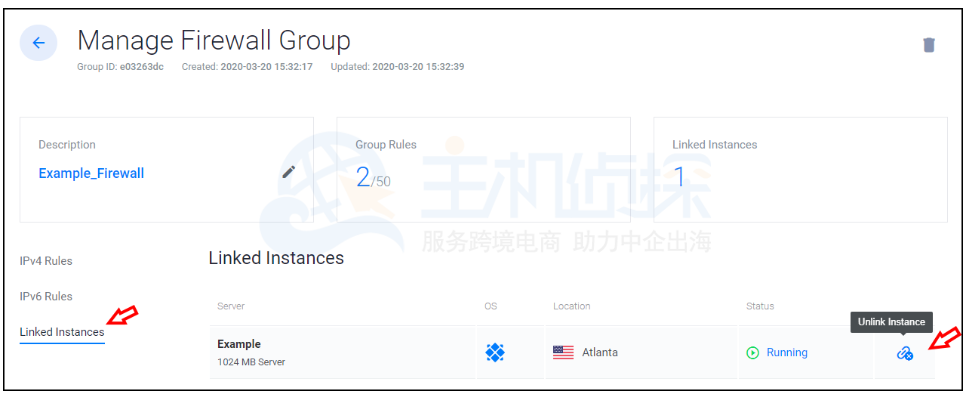Image resolution: width=969 pixels, height=394 pixels.
Task: Select the Linked Instances sidebar tab
Action: 62,332
